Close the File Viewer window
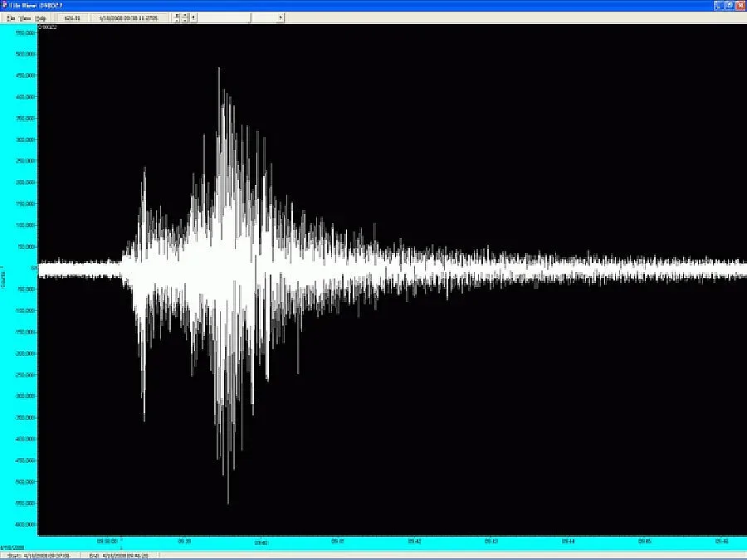 coord(740,5)
